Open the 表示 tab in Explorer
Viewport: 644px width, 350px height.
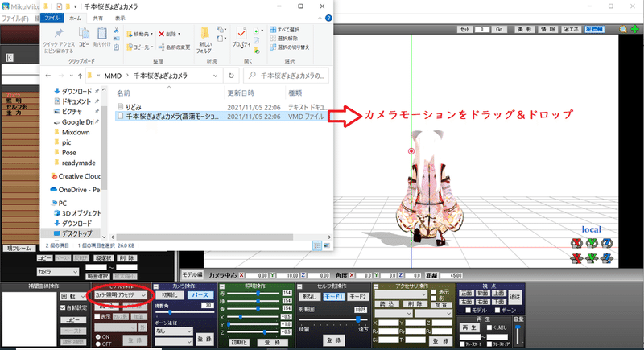tap(120, 18)
